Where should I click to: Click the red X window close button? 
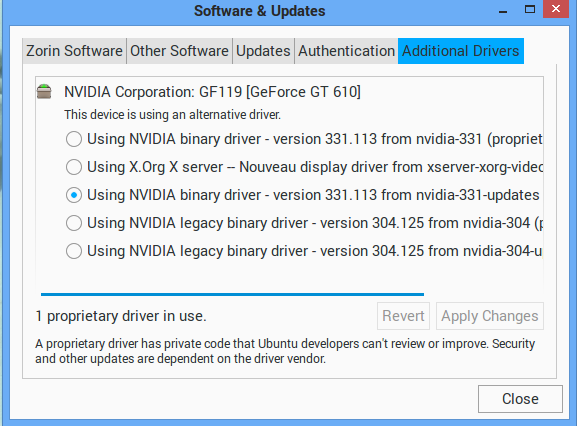coord(556,9)
